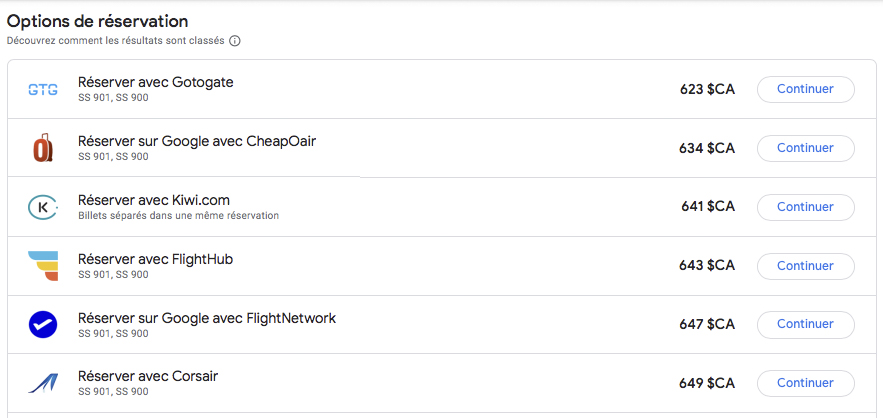This screenshot has width=883, height=418.
Task: Continue with Gotogate at 623 $CA
Action: tap(805, 89)
